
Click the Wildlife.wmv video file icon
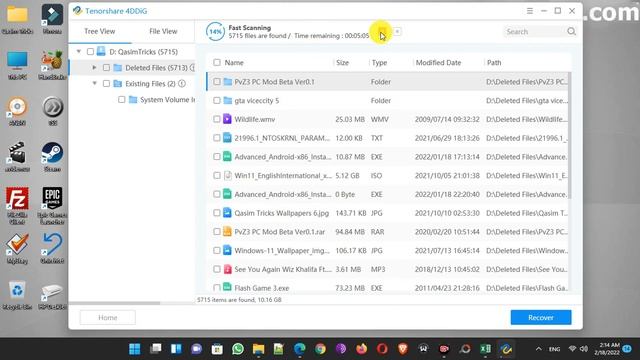point(227,119)
